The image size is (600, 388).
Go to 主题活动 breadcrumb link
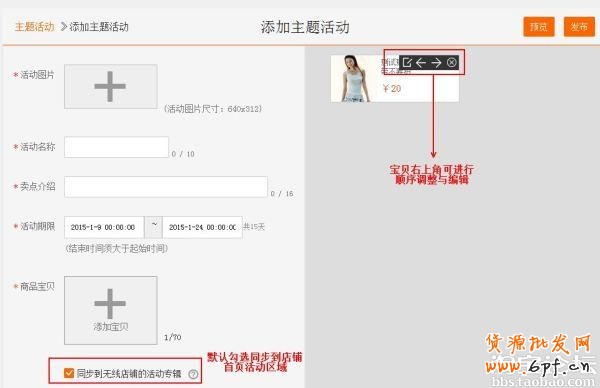click(34, 27)
